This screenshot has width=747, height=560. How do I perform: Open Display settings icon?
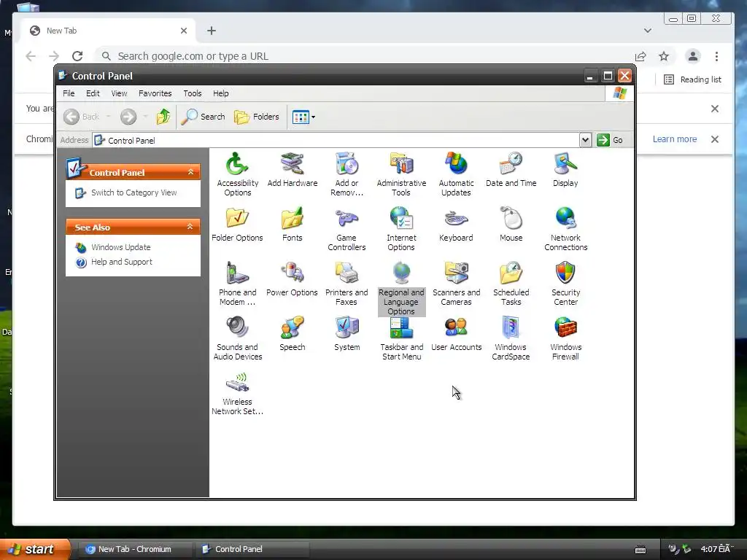pos(565,169)
